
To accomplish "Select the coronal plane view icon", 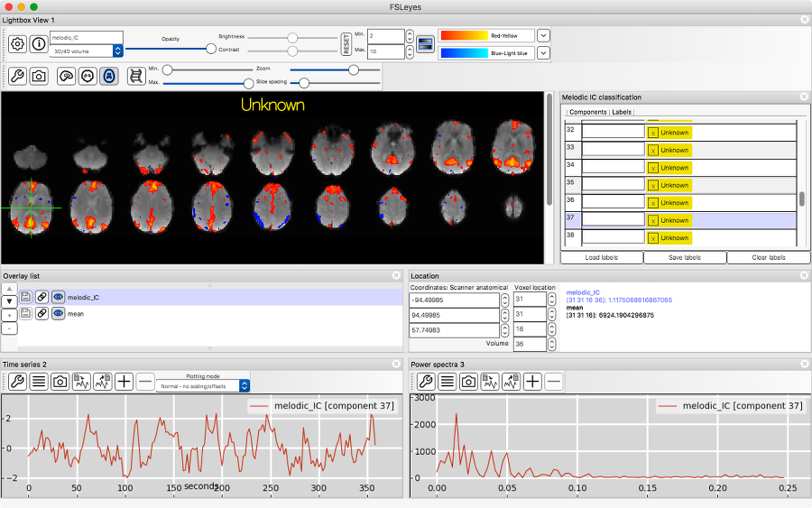I will (88, 77).
